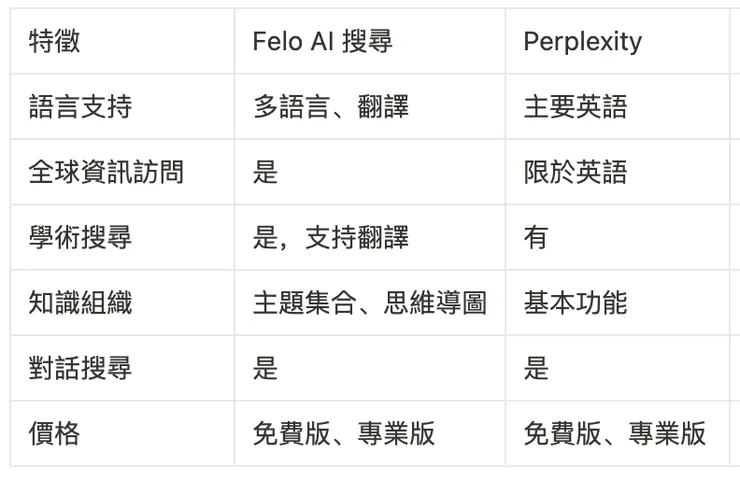Screen dimensions: 740x478
Task: Select Felo's 是 cell in 全球資訊訪問 row
Action: pyautogui.click(x=265, y=172)
